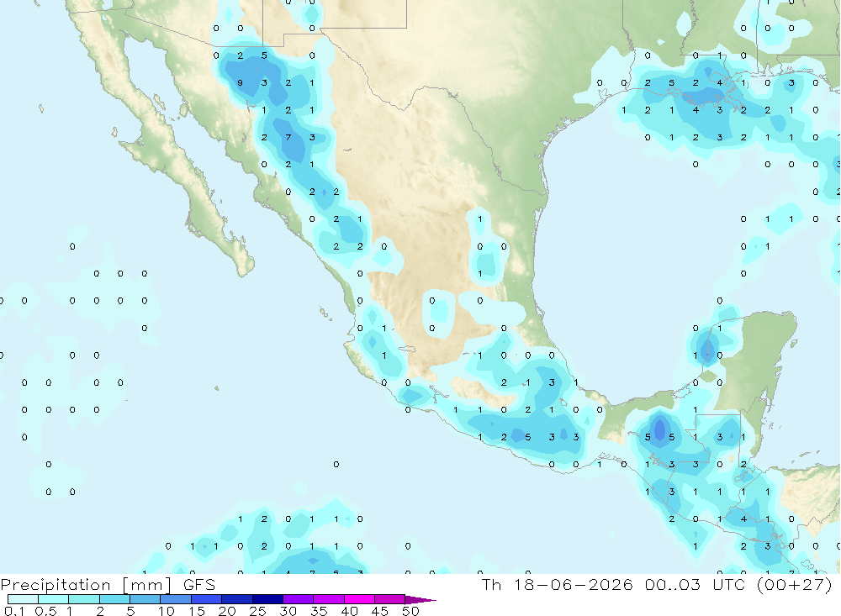841x616 pixels.
Task: Click the '0.1' legend tick label
Action: pyautogui.click(x=14, y=611)
